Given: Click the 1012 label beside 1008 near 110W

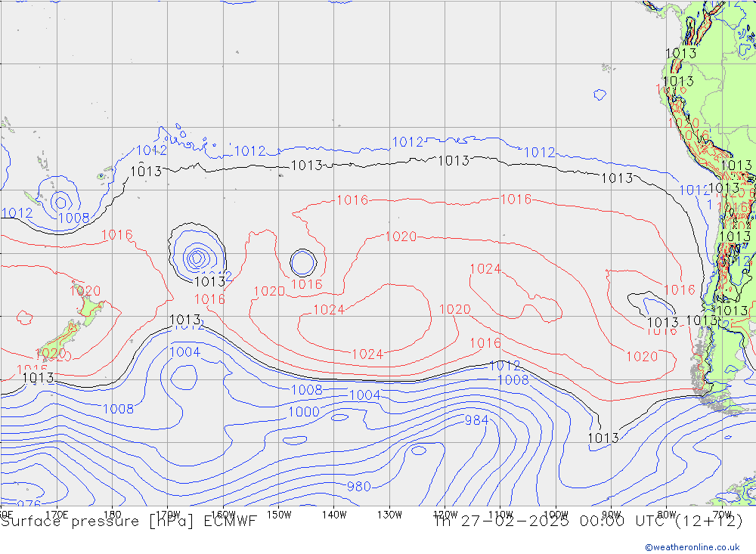Looking at the screenshot, I should [x=505, y=366].
